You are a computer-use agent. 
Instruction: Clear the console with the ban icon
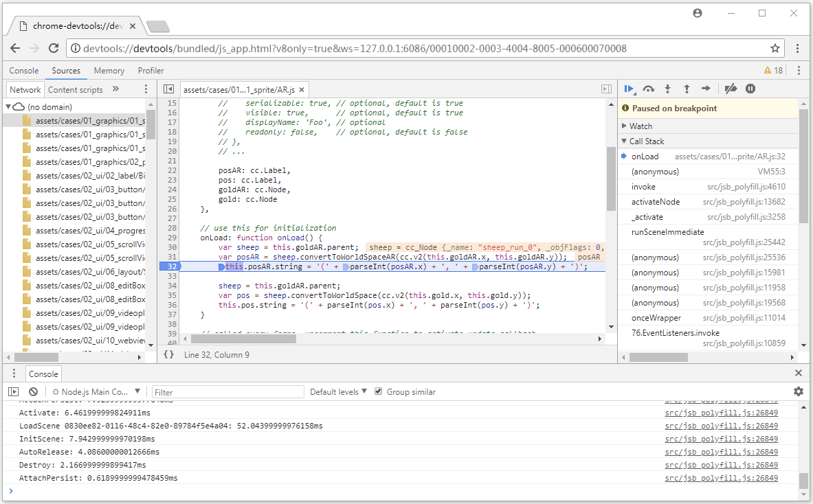pyautogui.click(x=33, y=391)
